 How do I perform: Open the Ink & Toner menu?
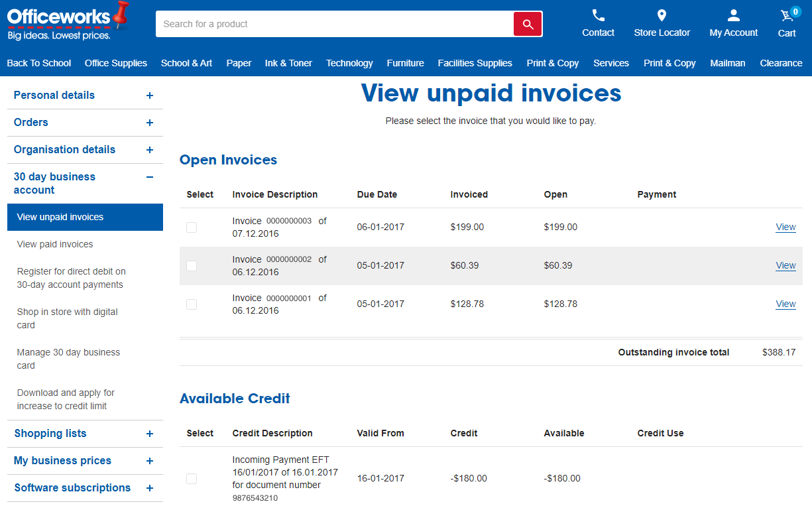[288, 63]
